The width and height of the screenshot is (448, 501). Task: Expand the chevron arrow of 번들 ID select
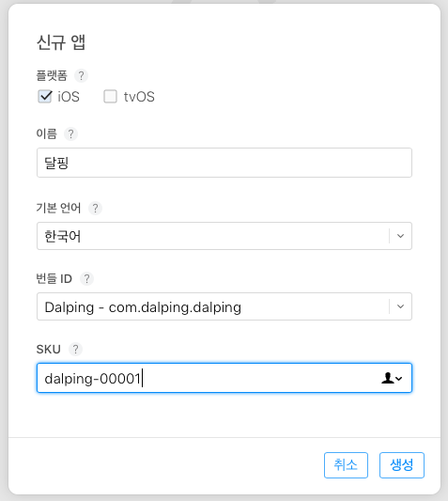click(400, 306)
